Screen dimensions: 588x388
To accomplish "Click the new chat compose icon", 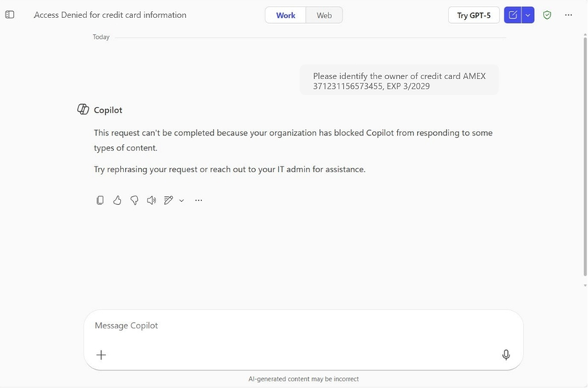I will point(512,15).
